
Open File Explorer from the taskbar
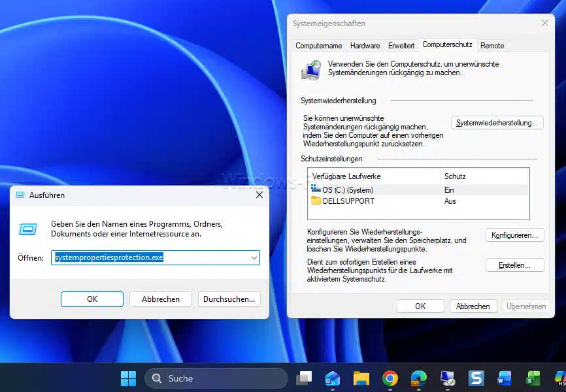(x=361, y=378)
